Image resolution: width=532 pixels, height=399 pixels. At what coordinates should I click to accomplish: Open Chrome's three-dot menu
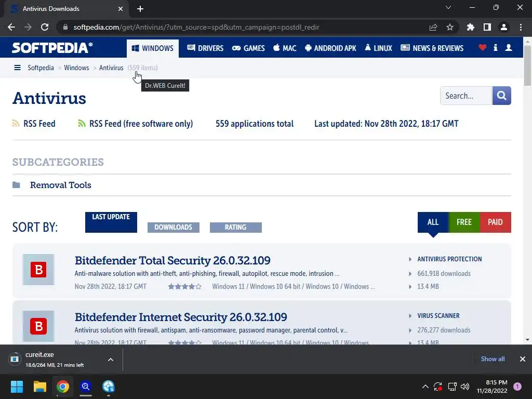[521, 27]
